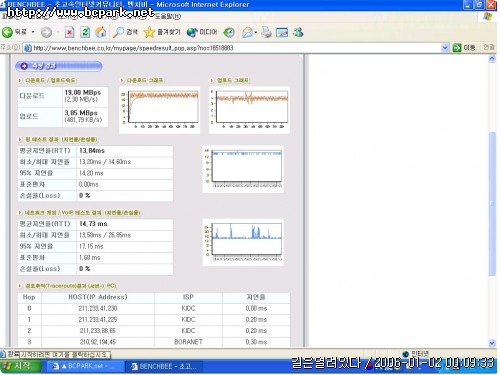
Task: Open the Messenger toolbar icon
Action: tap(298, 32)
